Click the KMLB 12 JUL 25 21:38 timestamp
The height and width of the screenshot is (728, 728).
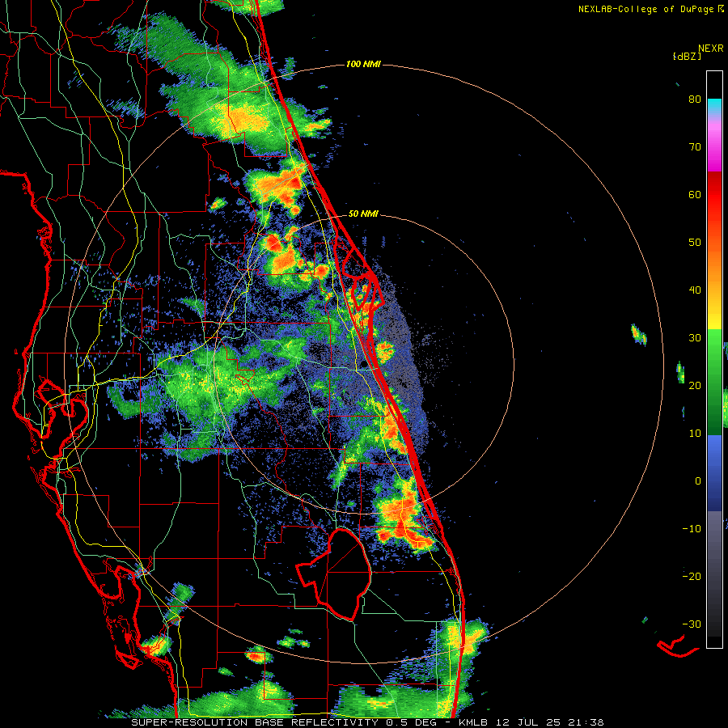(x=531, y=722)
